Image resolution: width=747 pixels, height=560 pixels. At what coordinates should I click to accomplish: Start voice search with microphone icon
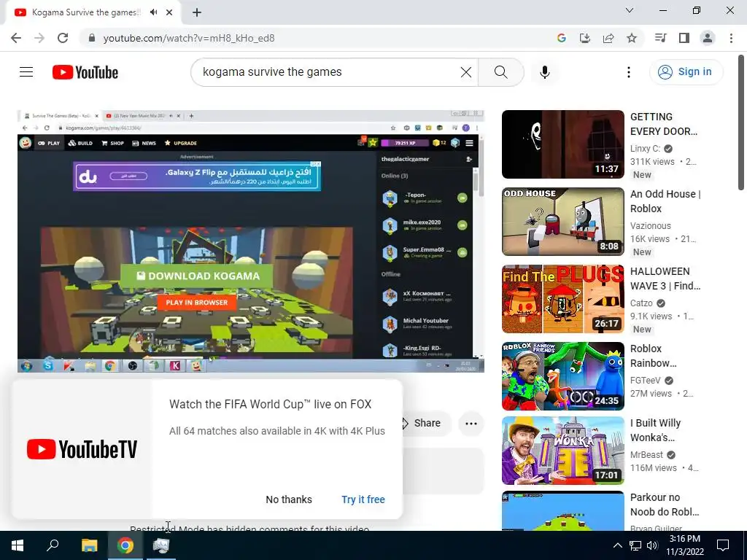[x=544, y=72]
